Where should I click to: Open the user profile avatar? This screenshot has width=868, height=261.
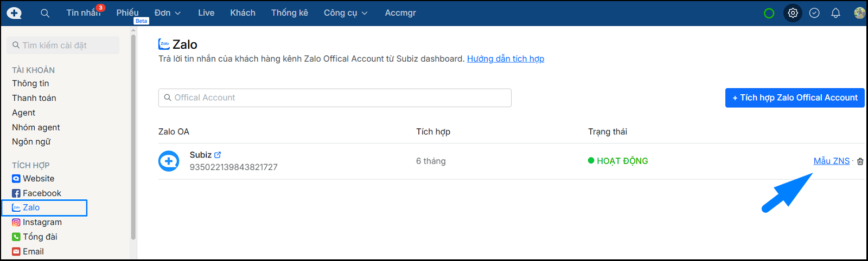(859, 13)
